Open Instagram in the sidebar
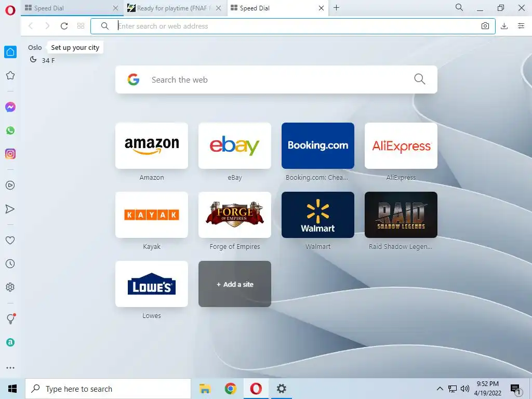This screenshot has width=532, height=399. (10, 154)
